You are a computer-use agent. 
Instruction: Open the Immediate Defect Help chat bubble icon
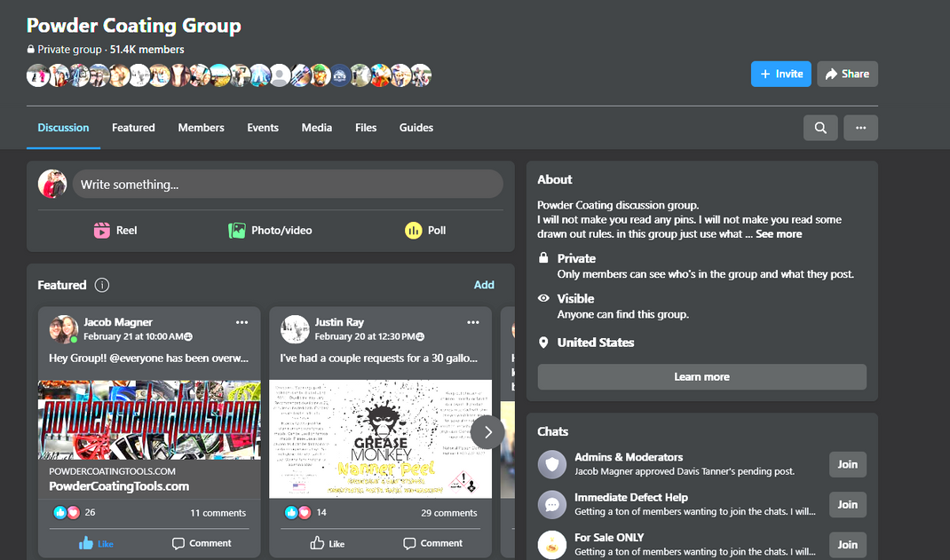pos(552,504)
